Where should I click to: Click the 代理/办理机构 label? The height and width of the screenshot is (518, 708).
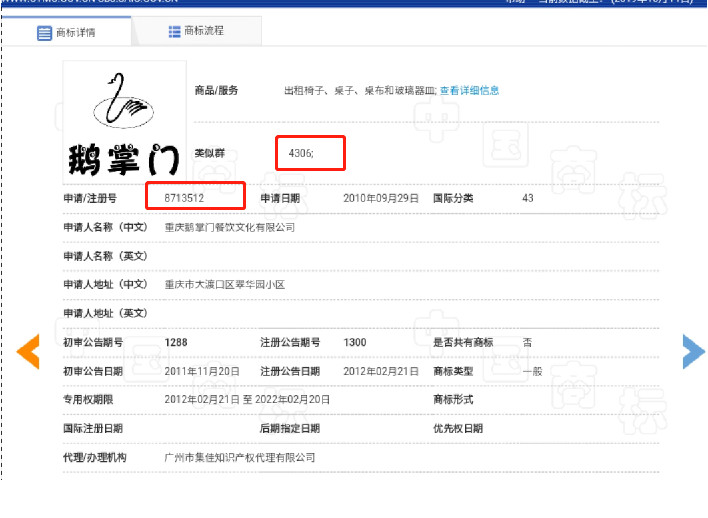coord(94,457)
